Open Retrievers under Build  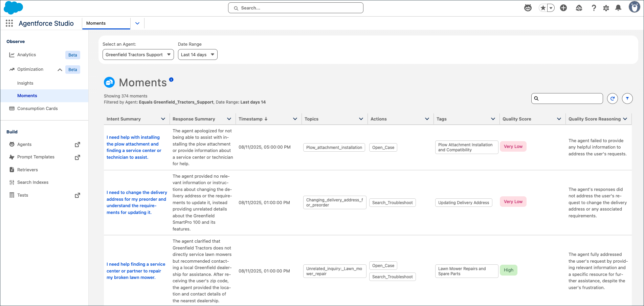click(x=27, y=170)
